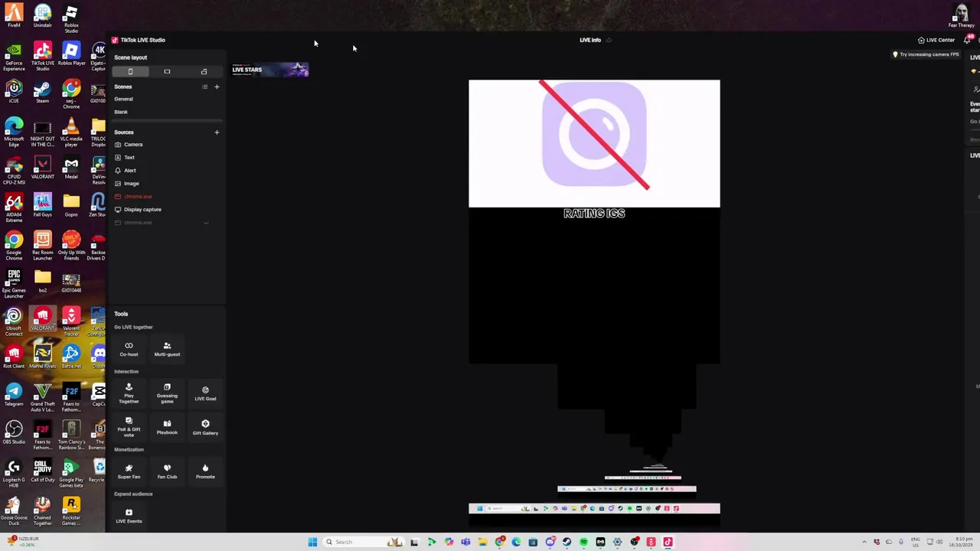
Task: Select the Medal desktop icon
Action: coord(71,168)
